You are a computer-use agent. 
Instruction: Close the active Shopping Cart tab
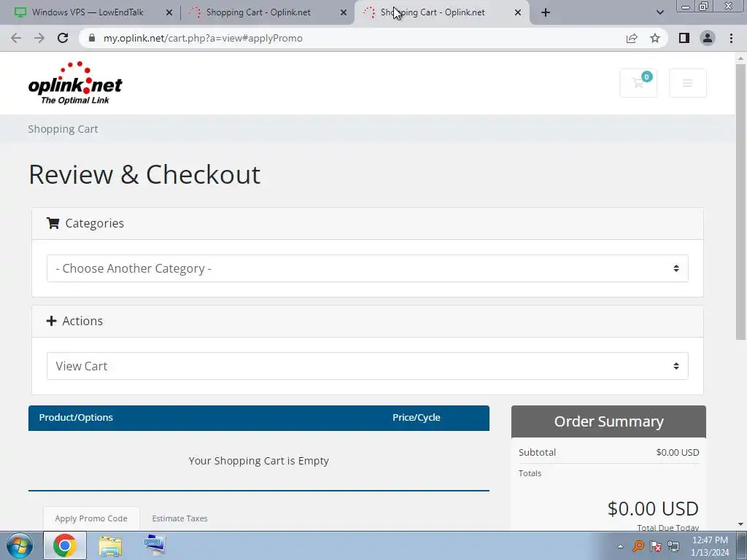[x=518, y=12]
